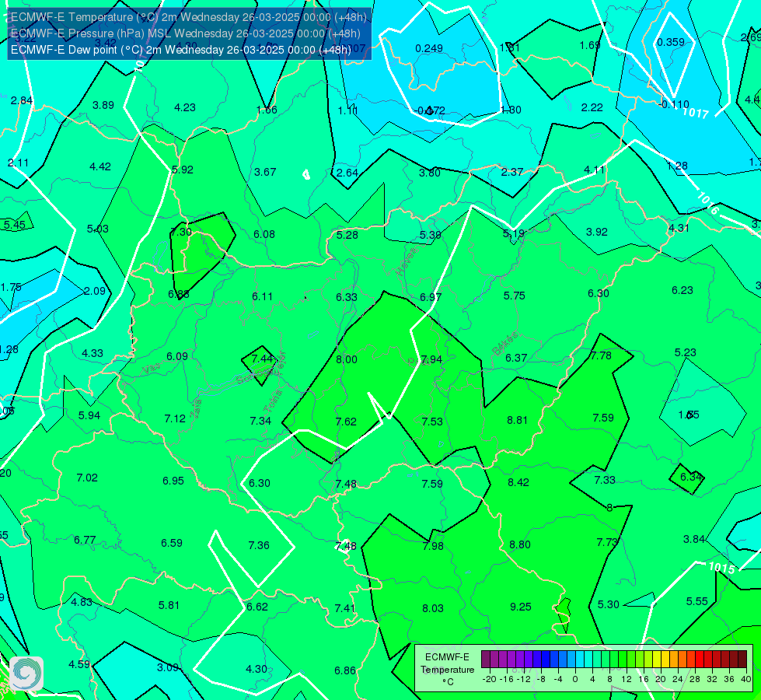Screen dimensions: 761x700
Task: Select the ECMWF-E Temperature 2m layer label
Action: [x=188, y=17]
